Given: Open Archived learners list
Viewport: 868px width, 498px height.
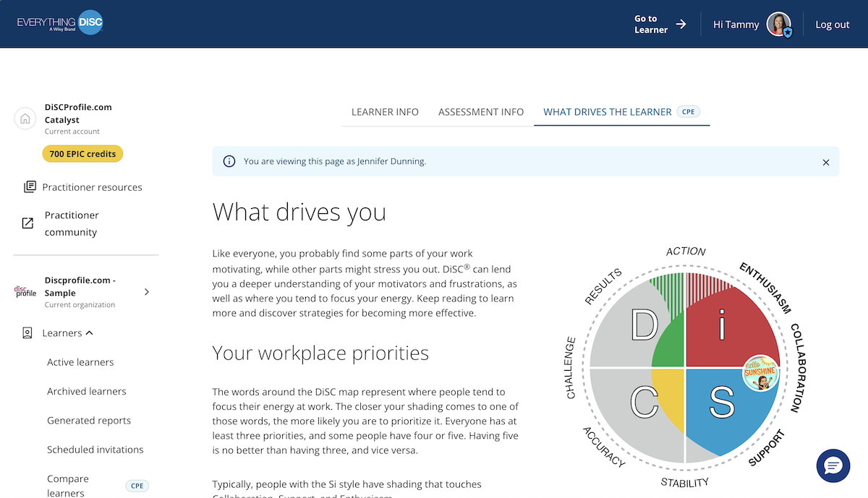Looking at the screenshot, I should click(x=87, y=391).
